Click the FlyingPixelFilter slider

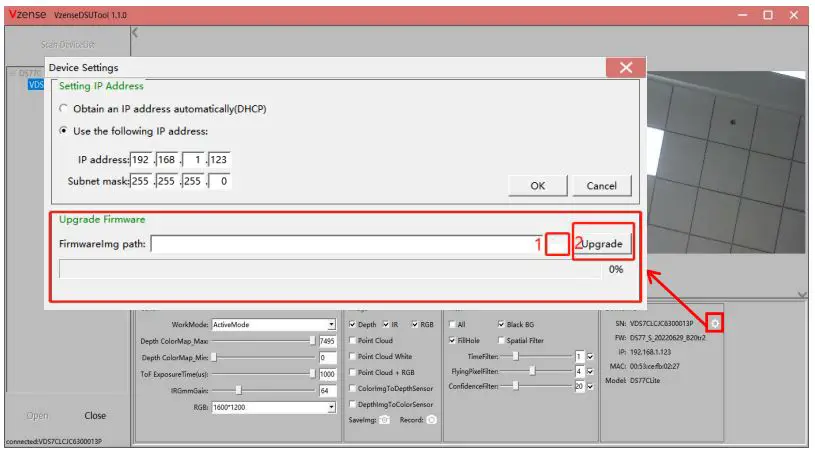click(x=535, y=371)
